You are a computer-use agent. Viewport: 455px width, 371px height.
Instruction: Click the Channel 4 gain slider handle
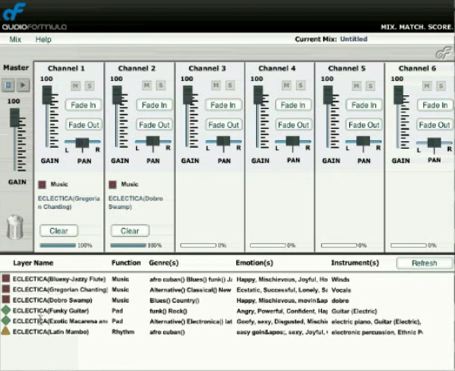click(x=258, y=95)
